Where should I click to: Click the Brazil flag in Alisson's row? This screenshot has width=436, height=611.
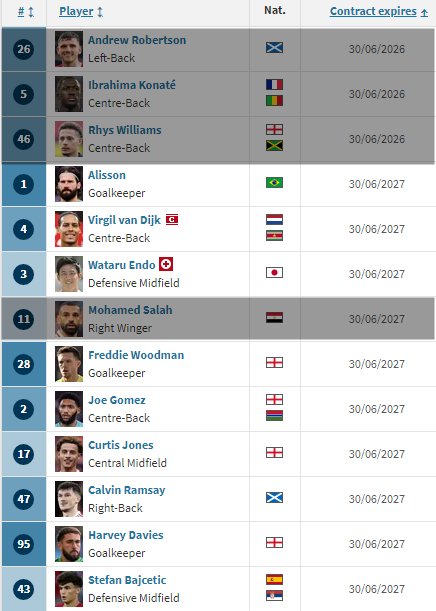click(274, 182)
